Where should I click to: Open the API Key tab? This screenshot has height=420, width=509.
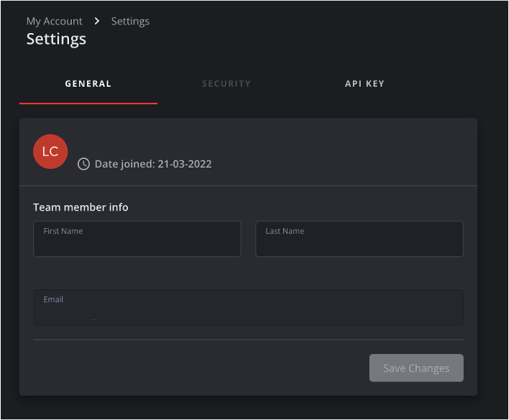pyautogui.click(x=364, y=83)
